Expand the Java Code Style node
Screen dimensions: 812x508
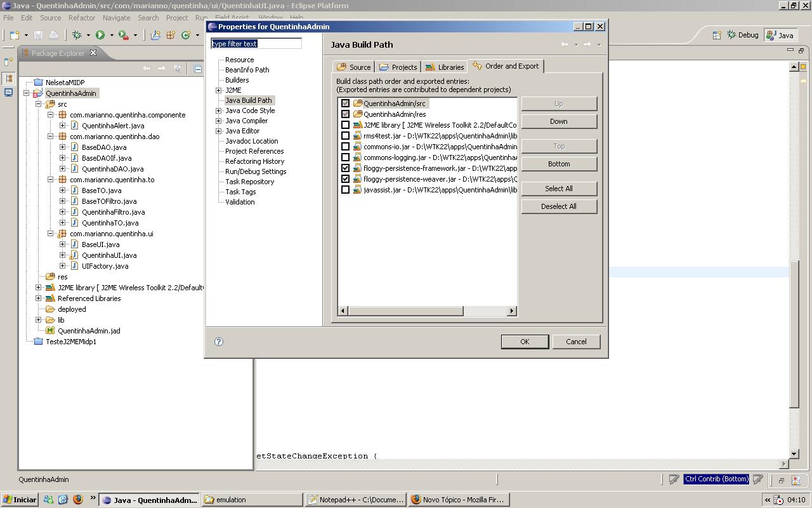pyautogui.click(x=219, y=110)
